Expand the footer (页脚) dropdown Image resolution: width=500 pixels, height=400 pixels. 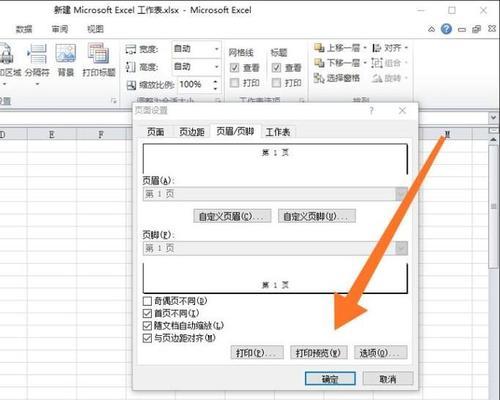[402, 248]
